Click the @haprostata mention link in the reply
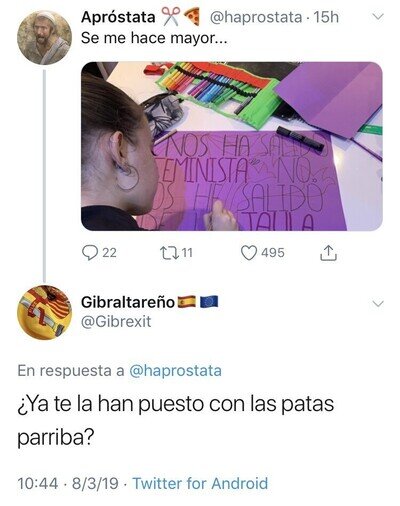Viewport: 400px width, 506px height. coord(175,371)
